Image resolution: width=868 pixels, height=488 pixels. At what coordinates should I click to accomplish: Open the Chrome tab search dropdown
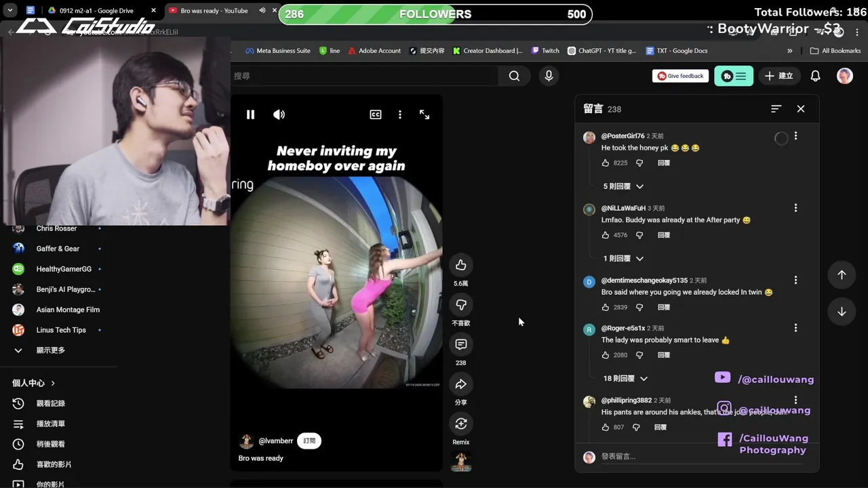coord(10,11)
